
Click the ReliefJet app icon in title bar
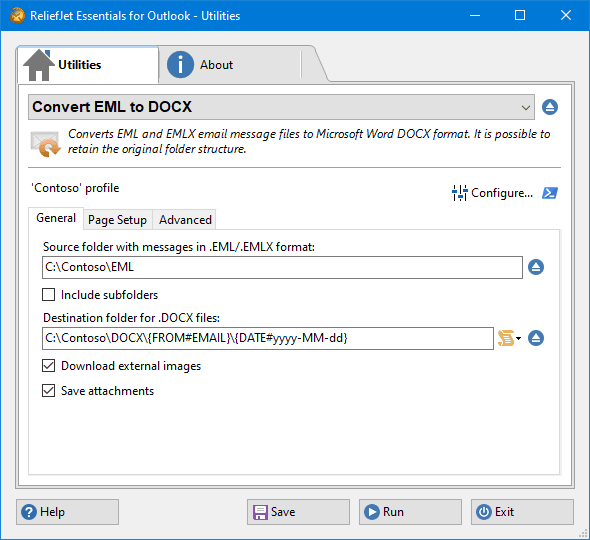(17, 15)
